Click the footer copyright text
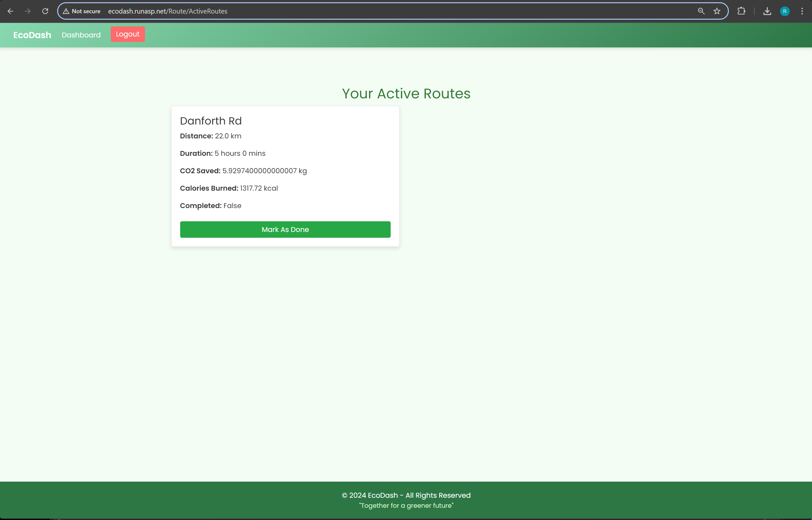Viewport: 812px width, 520px height. 406,495
